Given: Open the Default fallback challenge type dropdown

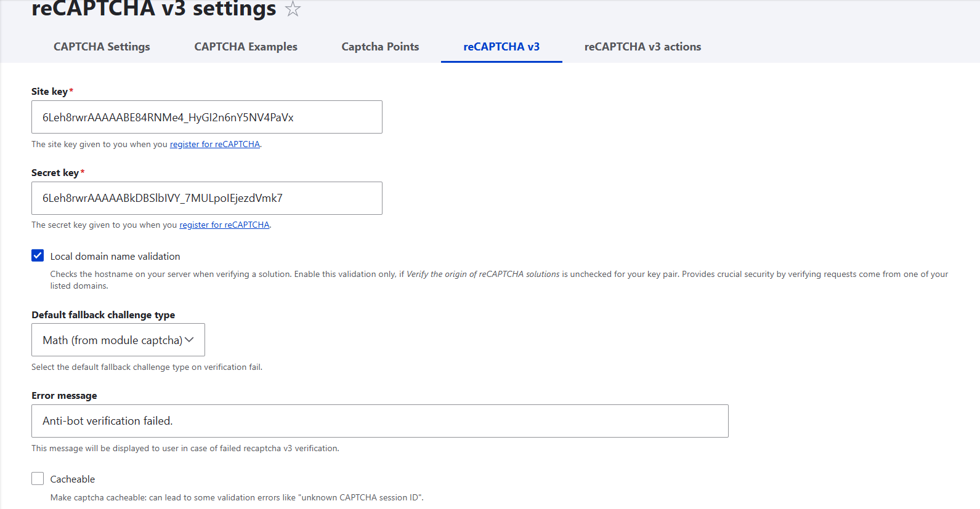Looking at the screenshot, I should 118,340.
